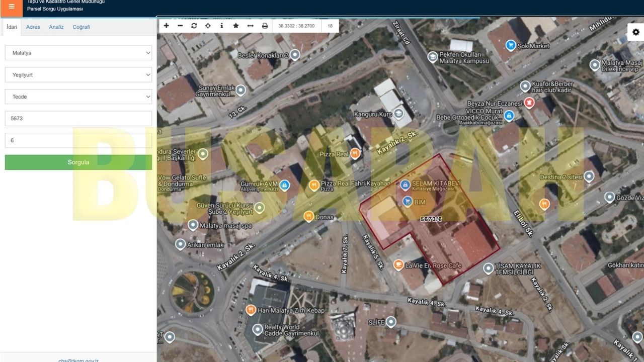
Task: Open the orange hamburger menu
Action: tap(12, 7)
